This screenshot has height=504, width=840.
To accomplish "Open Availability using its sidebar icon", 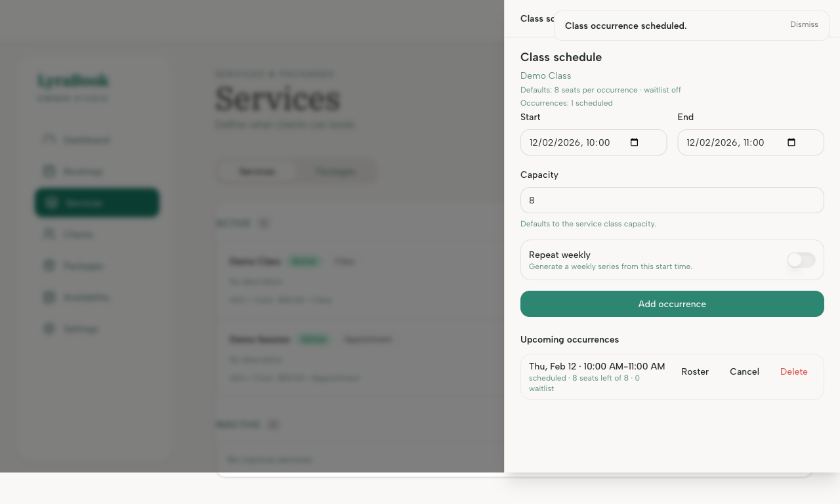I will (x=49, y=297).
